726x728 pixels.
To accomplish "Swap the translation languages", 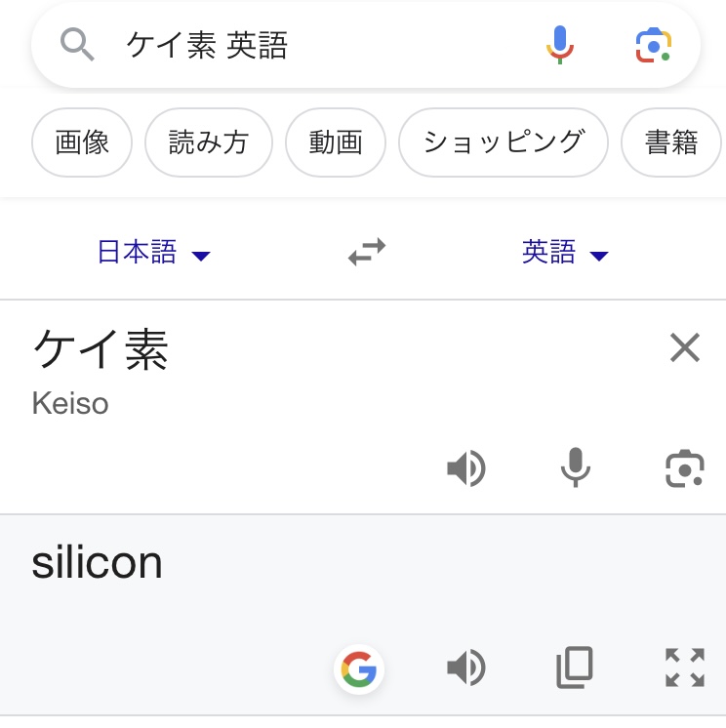I will (x=367, y=254).
